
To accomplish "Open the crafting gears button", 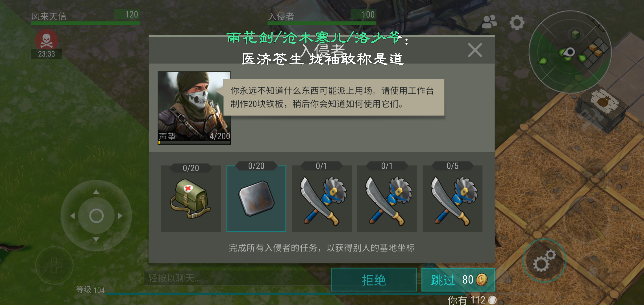I will [x=544, y=260].
